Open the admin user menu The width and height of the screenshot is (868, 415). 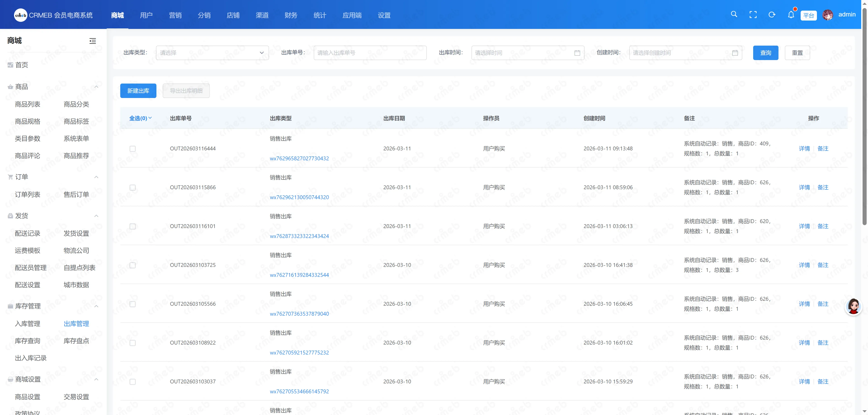point(847,14)
